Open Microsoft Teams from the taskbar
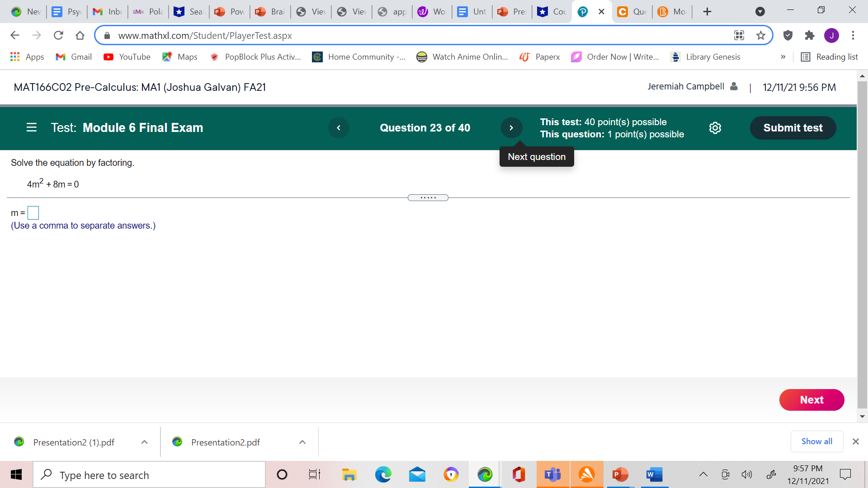This screenshot has height=488, width=868. click(x=552, y=474)
